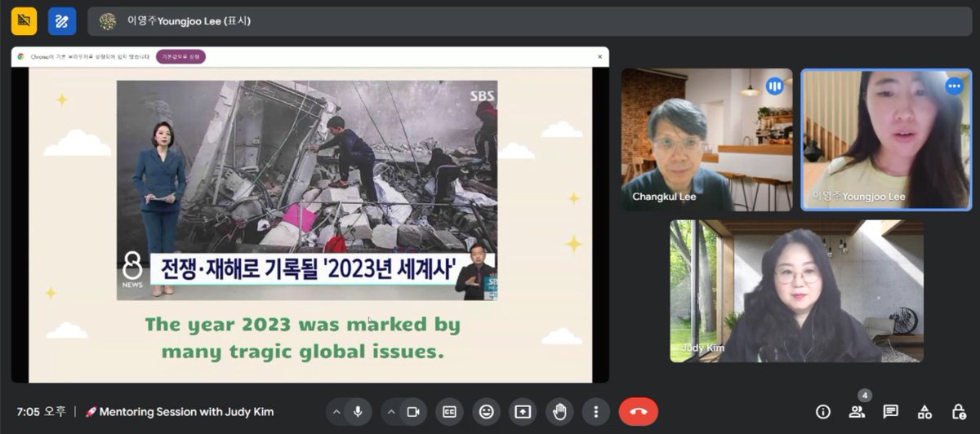The width and height of the screenshot is (980, 434).
Task: Raise hand in the meeting
Action: pyautogui.click(x=559, y=412)
